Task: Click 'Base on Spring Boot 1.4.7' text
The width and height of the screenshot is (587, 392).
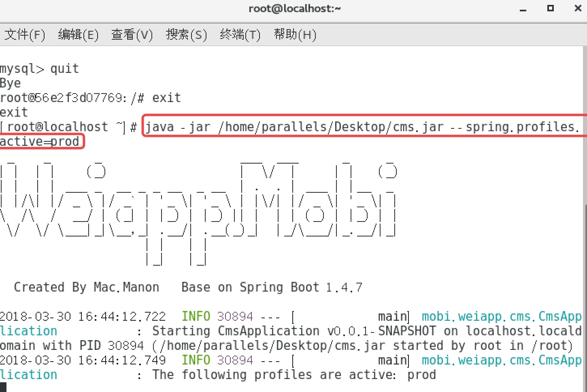Action: point(272,287)
